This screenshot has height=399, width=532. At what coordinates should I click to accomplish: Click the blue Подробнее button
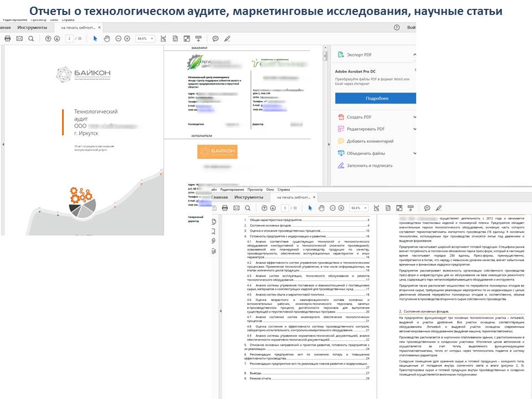(x=376, y=98)
